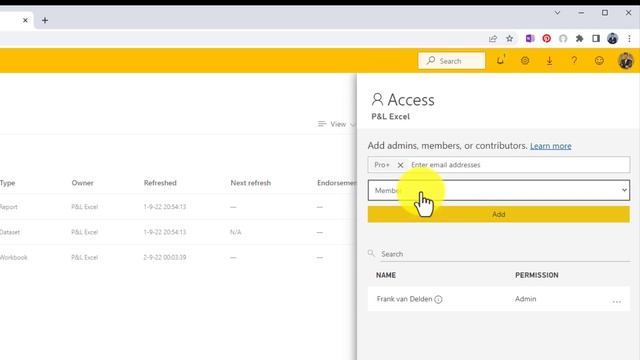Click the header Search box
The width and height of the screenshot is (640, 360).
click(x=452, y=61)
